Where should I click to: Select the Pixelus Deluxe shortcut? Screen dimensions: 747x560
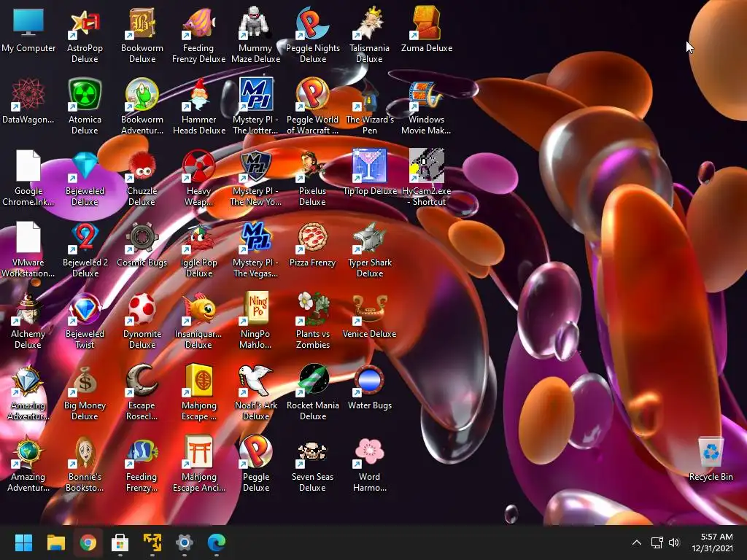point(312,166)
